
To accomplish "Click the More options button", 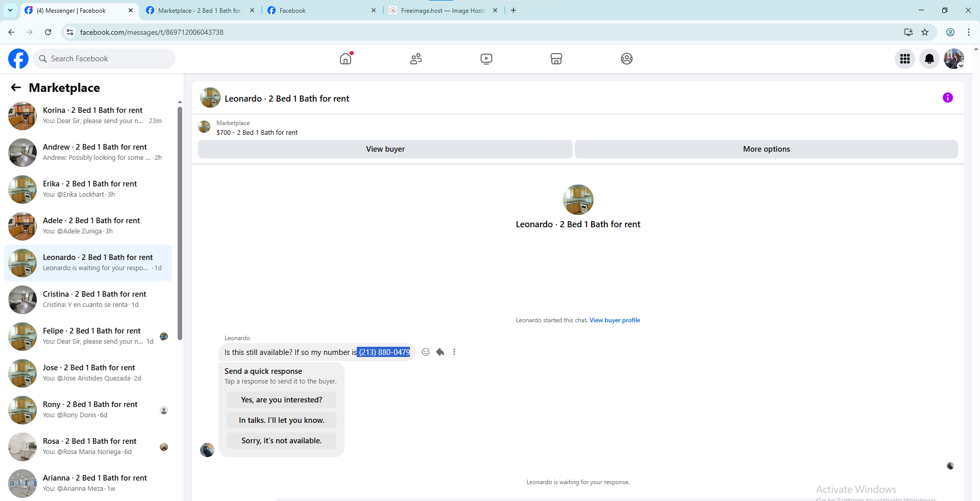I will [x=766, y=149].
